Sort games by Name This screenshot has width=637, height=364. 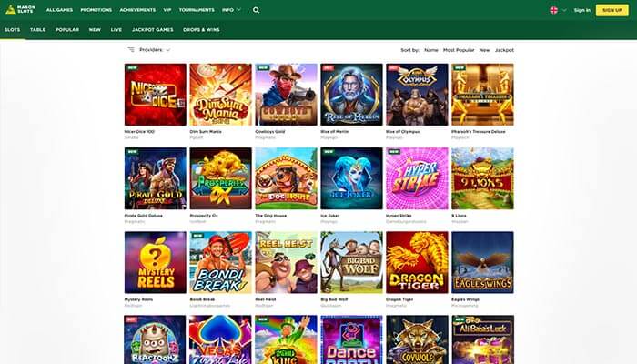[x=431, y=50]
